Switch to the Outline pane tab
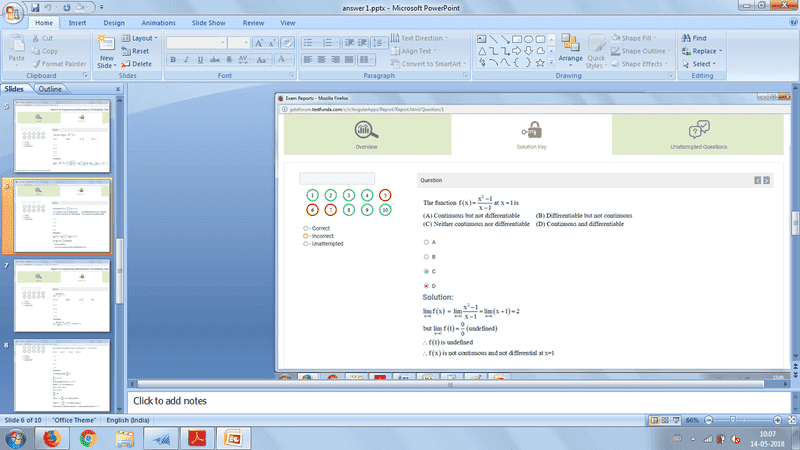800x450 pixels. pyautogui.click(x=49, y=89)
